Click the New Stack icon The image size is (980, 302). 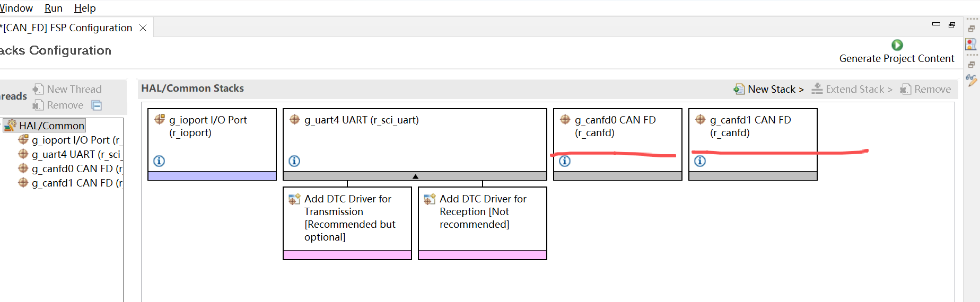pos(739,89)
